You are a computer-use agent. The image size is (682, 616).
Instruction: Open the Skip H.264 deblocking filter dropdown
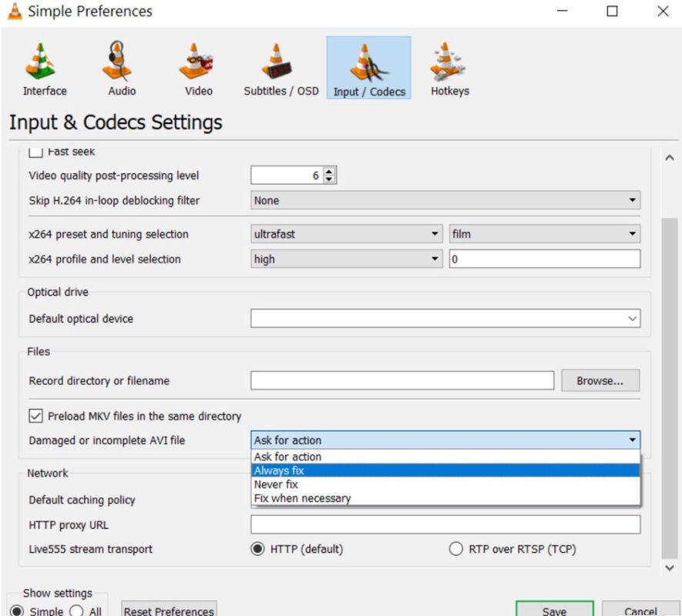point(632,199)
